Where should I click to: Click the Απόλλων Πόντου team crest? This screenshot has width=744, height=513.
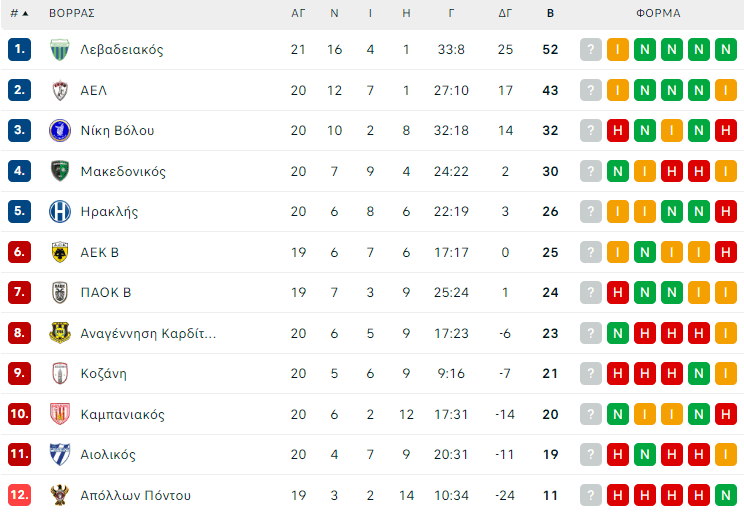click(60, 495)
